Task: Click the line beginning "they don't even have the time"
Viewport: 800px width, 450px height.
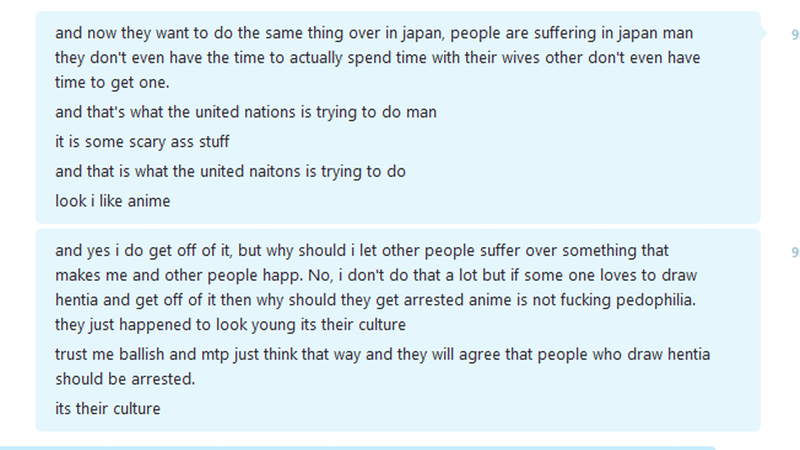Action: pyautogui.click(x=378, y=58)
